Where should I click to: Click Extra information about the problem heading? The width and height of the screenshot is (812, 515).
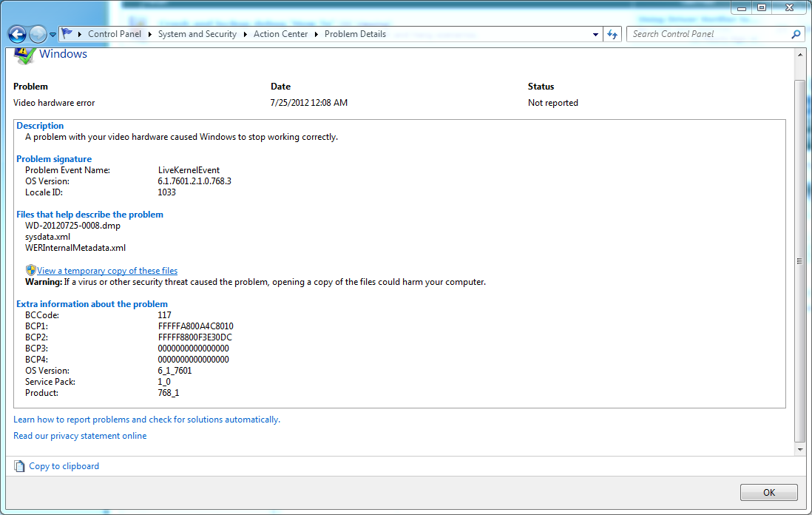[x=92, y=304]
